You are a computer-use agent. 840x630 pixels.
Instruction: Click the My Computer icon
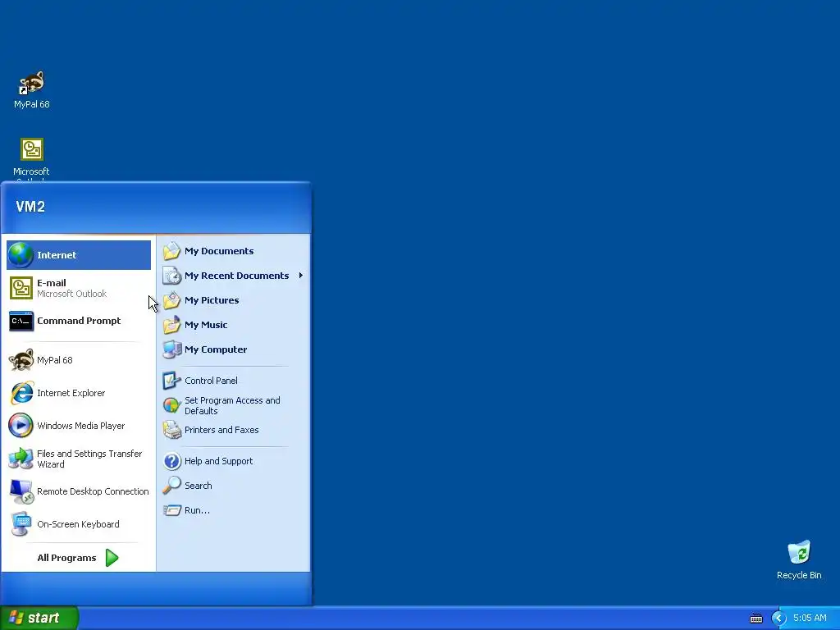tap(172, 349)
